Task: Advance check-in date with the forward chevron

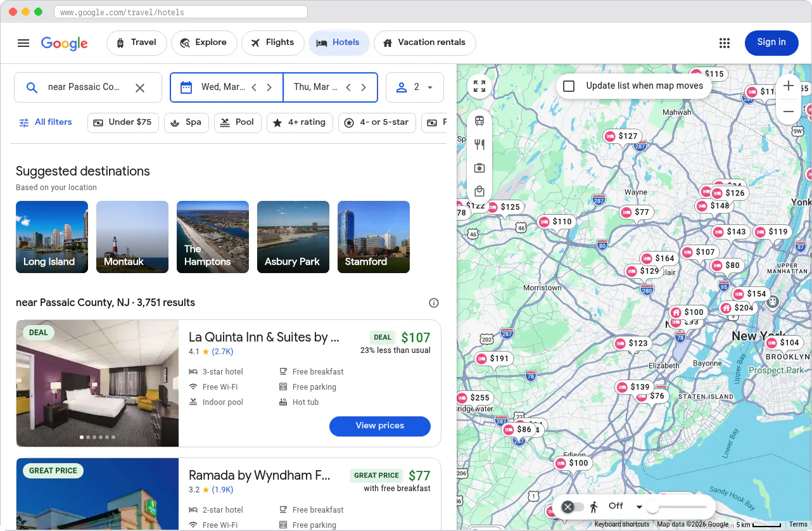Action: click(269, 87)
